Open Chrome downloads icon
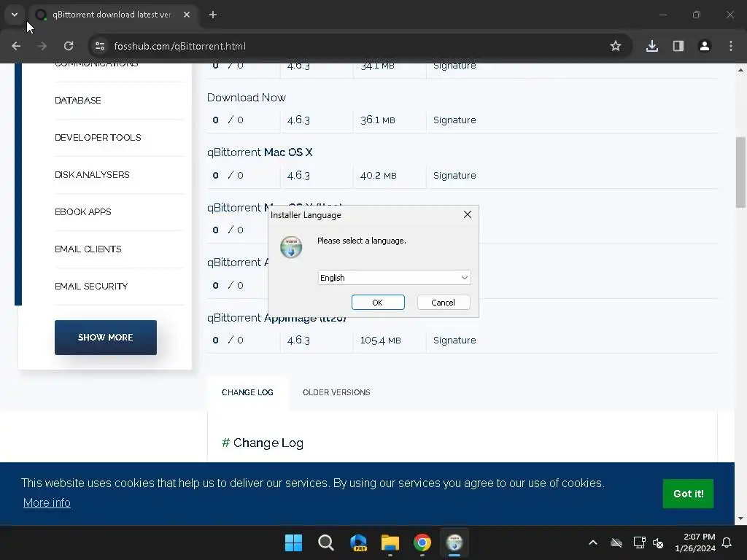747x560 pixels. click(x=651, y=46)
